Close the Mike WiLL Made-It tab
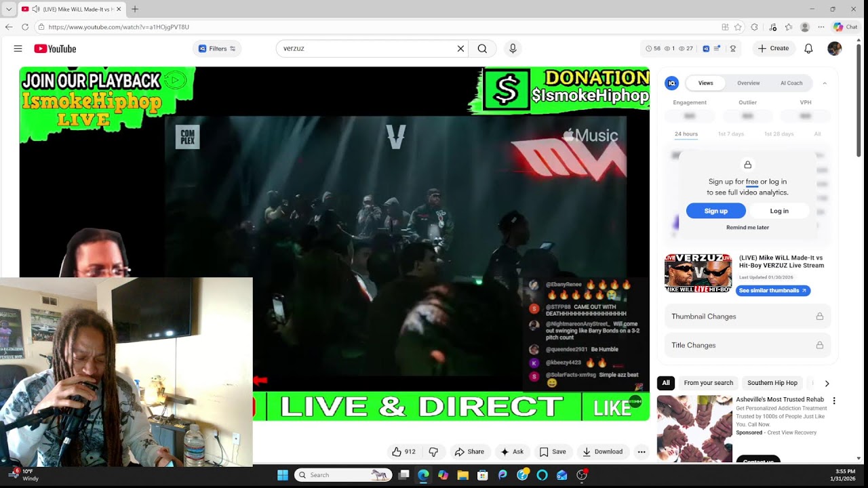 pyautogui.click(x=119, y=9)
